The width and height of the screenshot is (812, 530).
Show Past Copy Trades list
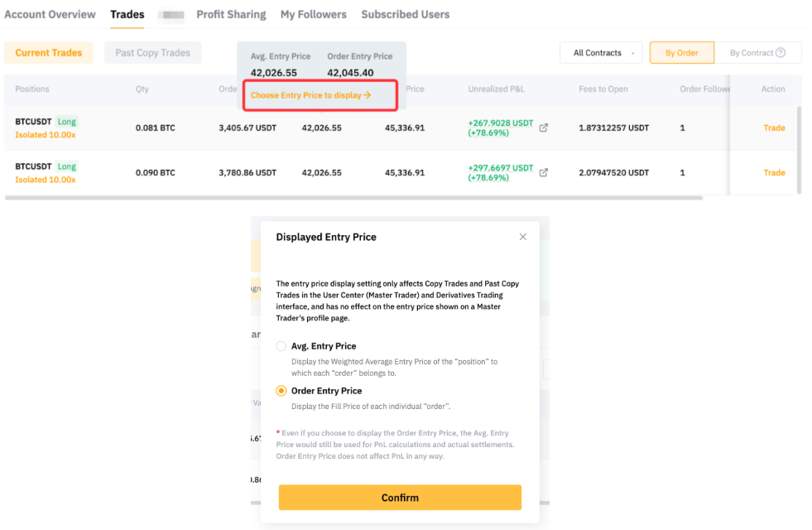click(152, 53)
